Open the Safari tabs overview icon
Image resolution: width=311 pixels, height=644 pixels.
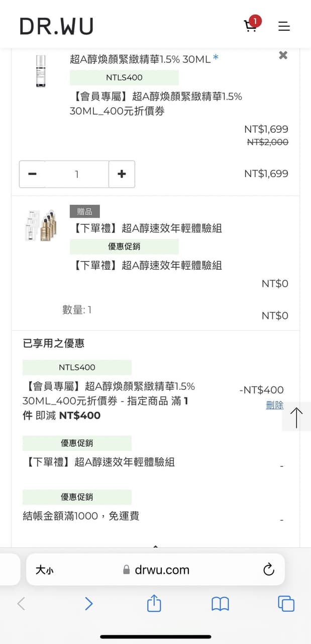(x=286, y=603)
